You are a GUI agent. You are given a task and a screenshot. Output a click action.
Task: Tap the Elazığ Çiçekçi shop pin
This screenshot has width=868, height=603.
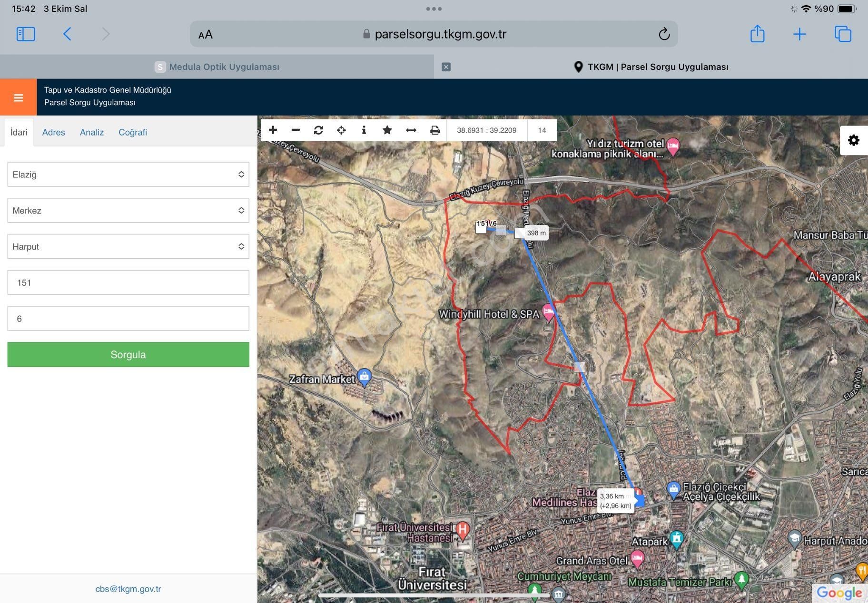[x=673, y=489]
